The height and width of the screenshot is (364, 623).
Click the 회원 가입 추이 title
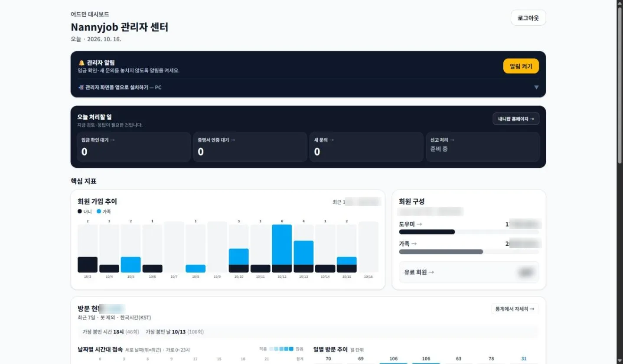click(97, 201)
